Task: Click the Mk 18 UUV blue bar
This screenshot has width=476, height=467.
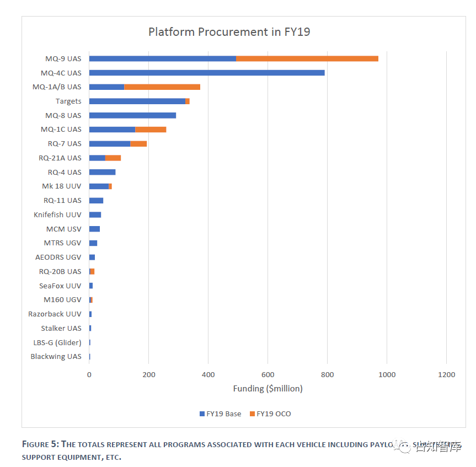Action: [99, 186]
